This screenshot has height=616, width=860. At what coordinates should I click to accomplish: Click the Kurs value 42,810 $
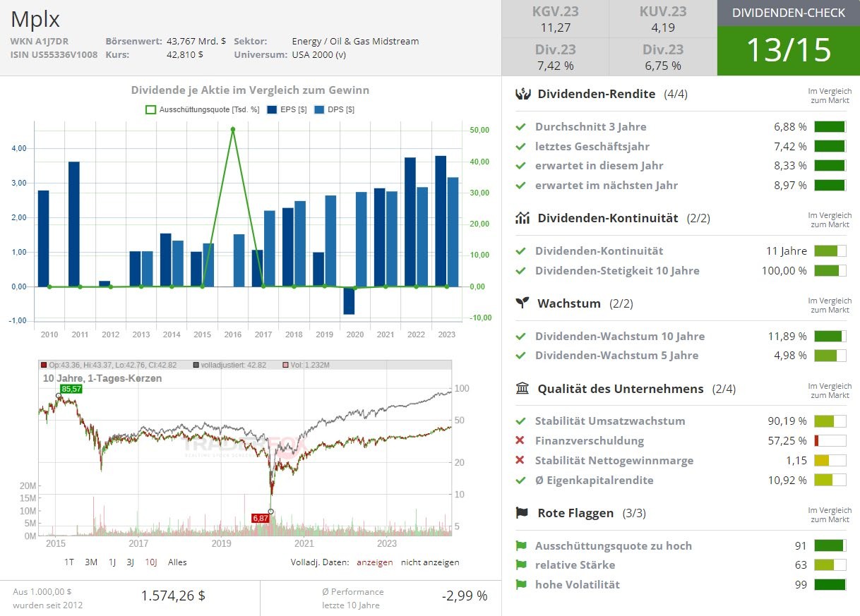pos(185,54)
